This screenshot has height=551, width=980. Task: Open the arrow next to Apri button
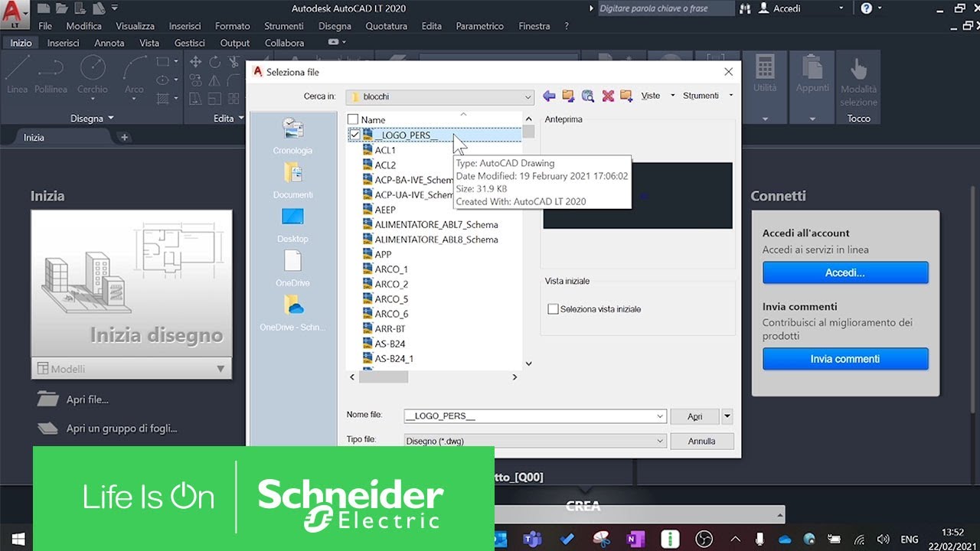click(727, 417)
